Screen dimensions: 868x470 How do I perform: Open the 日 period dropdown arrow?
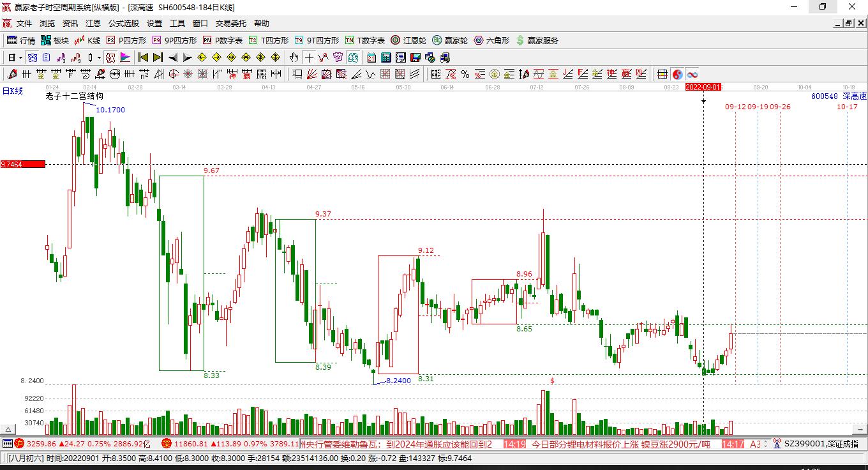click(x=20, y=57)
